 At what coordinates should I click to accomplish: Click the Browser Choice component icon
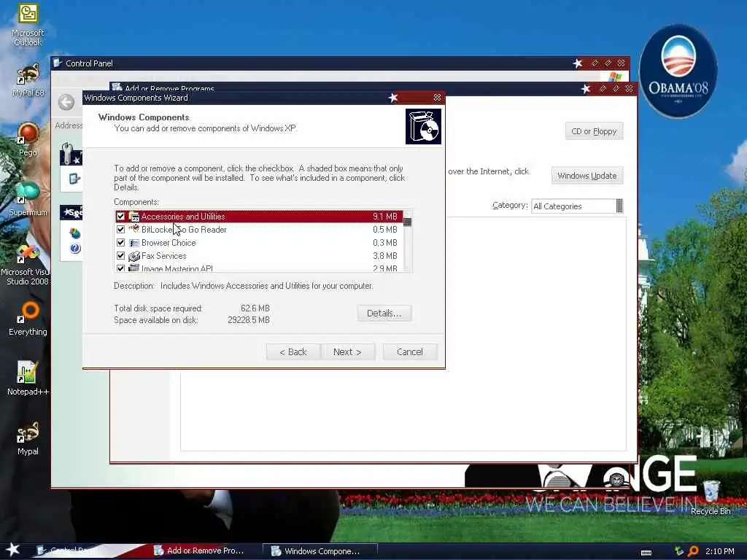(134, 243)
